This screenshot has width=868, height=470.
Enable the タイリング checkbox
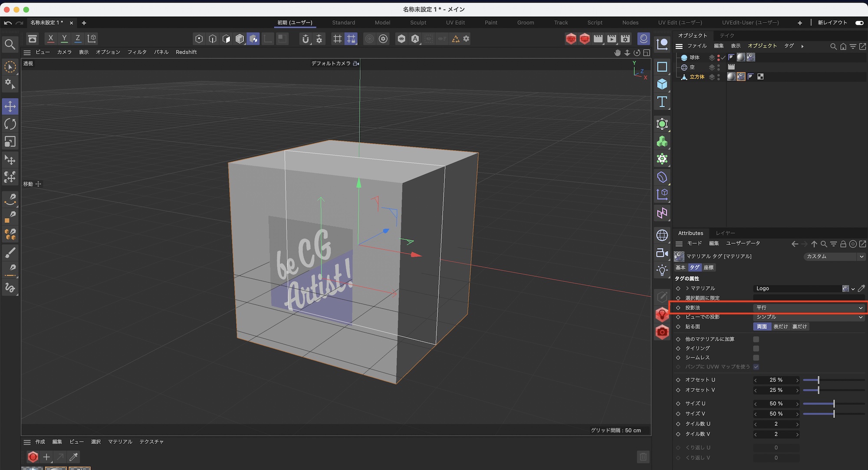[756, 349]
